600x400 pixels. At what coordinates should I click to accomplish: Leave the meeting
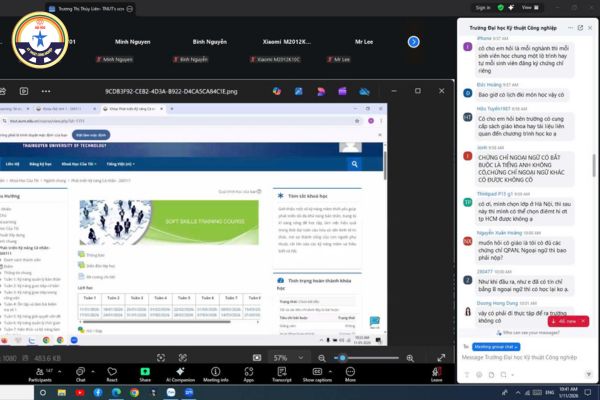(436, 372)
